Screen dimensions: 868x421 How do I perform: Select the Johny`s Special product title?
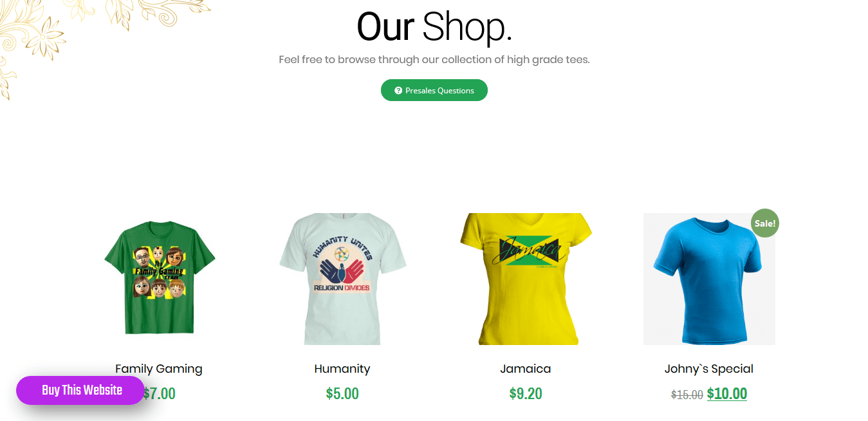pos(709,369)
